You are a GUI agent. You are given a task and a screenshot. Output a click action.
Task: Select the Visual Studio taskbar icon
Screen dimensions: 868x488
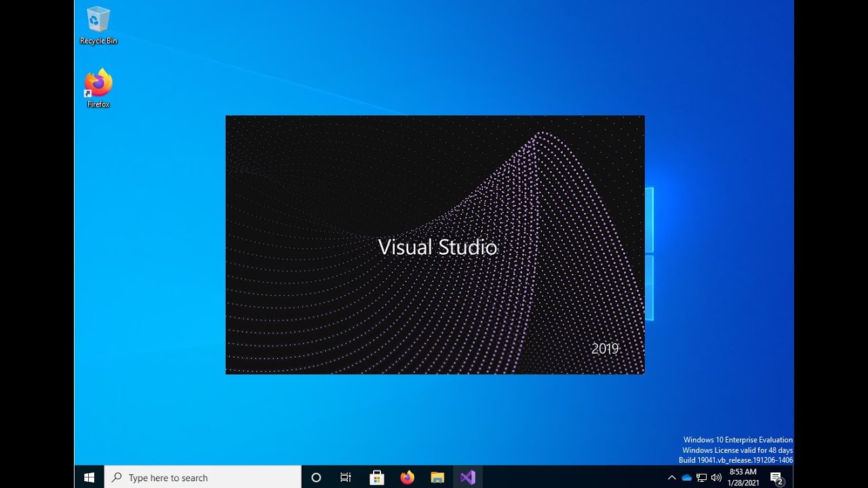(x=468, y=478)
